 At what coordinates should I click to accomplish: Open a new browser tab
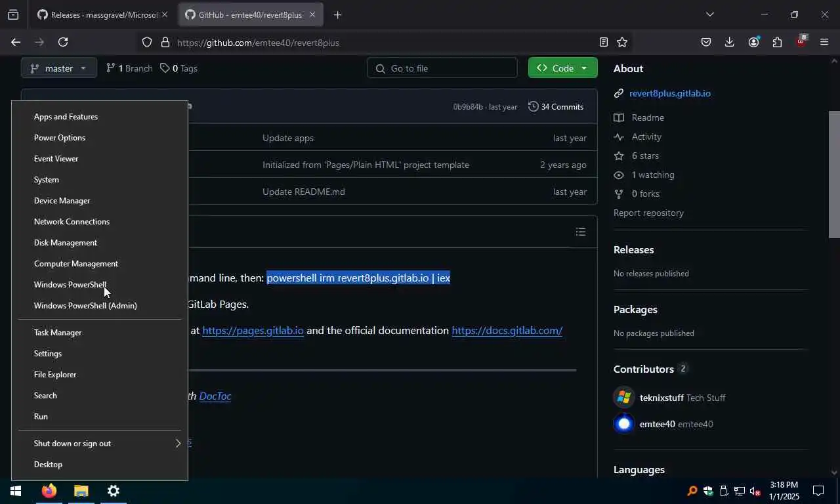click(x=337, y=14)
